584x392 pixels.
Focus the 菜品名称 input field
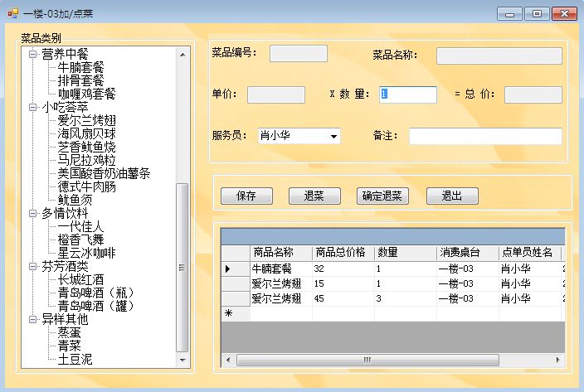pos(499,56)
